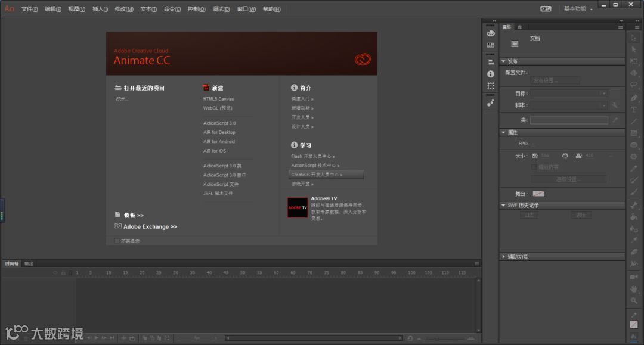Select the Camera tool
The width and height of the screenshot is (644, 345).
click(x=634, y=277)
